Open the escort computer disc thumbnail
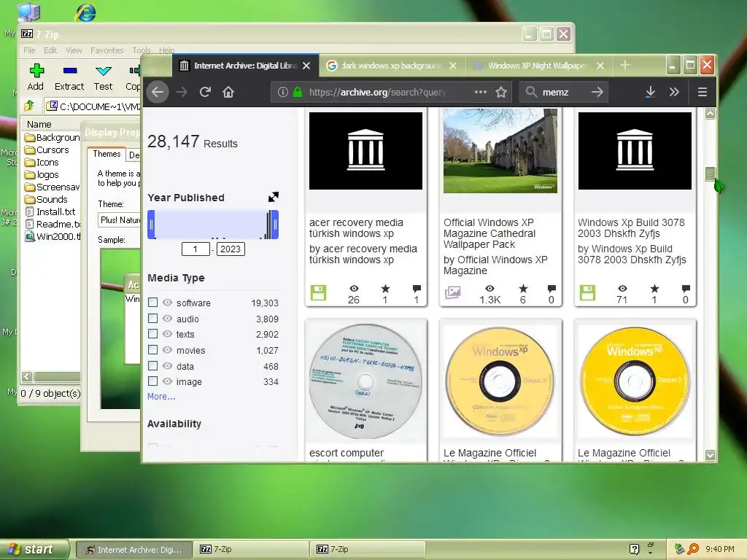This screenshot has height=560, width=747. click(x=365, y=381)
